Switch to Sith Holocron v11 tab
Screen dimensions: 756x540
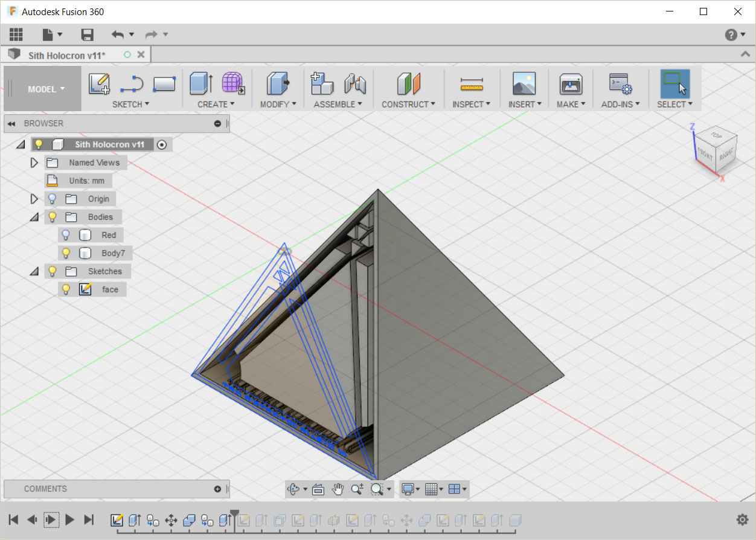coord(66,55)
